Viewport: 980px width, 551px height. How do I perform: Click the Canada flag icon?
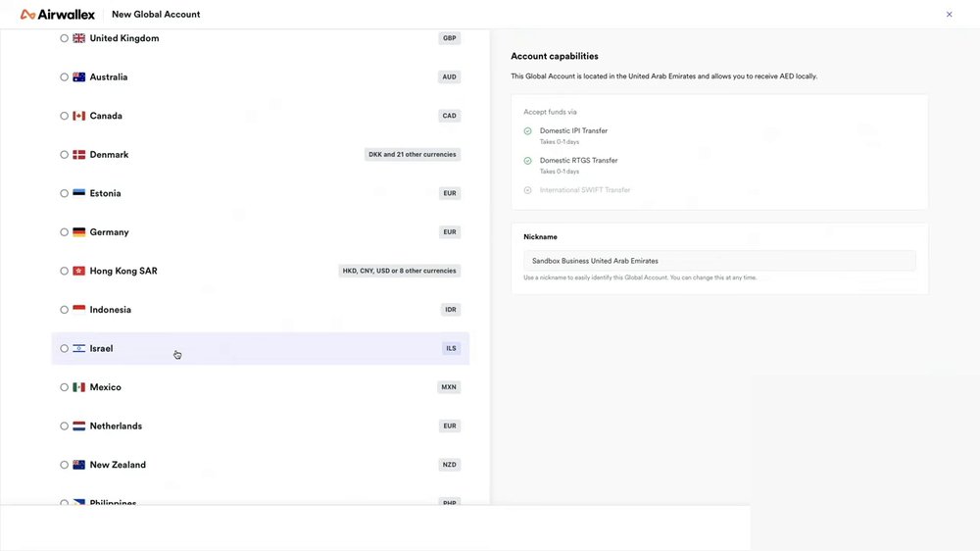(78, 116)
